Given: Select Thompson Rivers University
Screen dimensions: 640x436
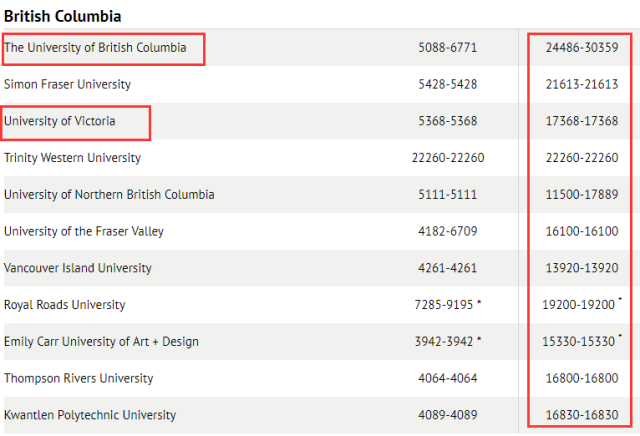Looking at the screenshot, I should pos(79,379).
